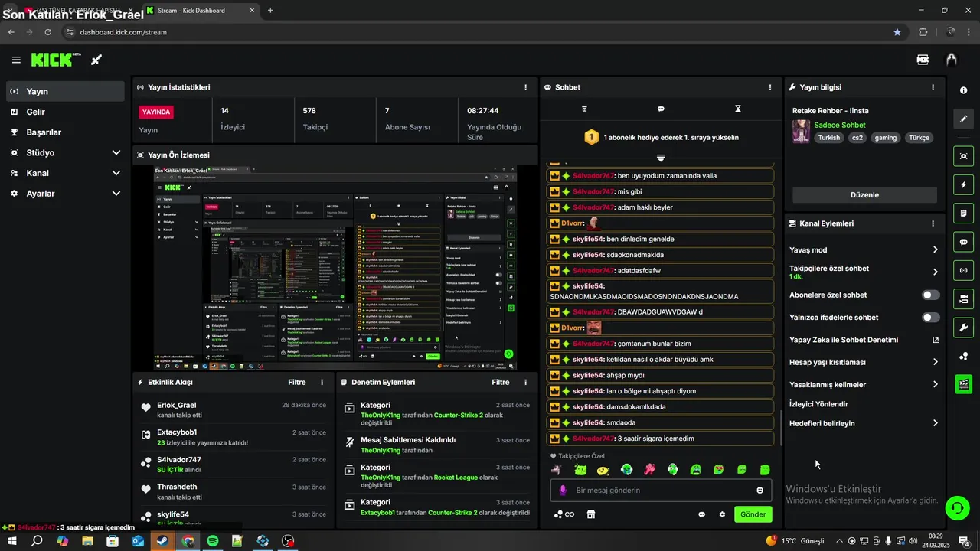This screenshot has height=551, width=980.
Task: Click the green Gönder button
Action: [753, 514]
